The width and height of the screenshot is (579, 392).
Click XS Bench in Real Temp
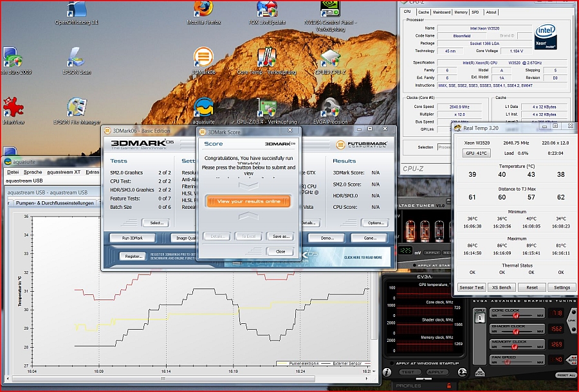click(x=501, y=287)
